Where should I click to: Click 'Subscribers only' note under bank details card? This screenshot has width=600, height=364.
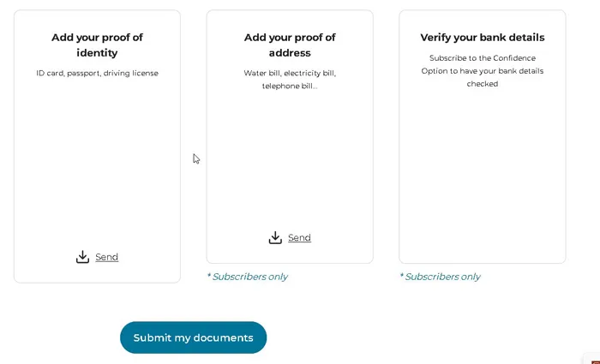440,277
